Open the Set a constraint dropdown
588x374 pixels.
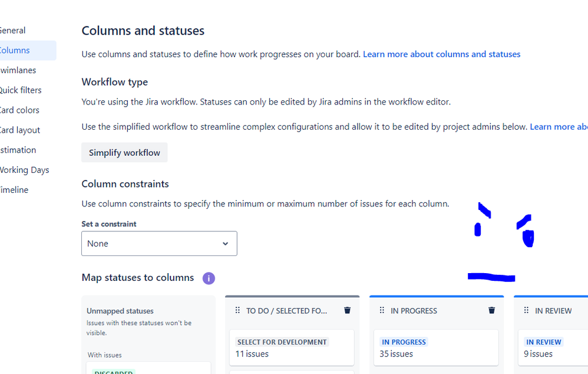pyautogui.click(x=159, y=244)
